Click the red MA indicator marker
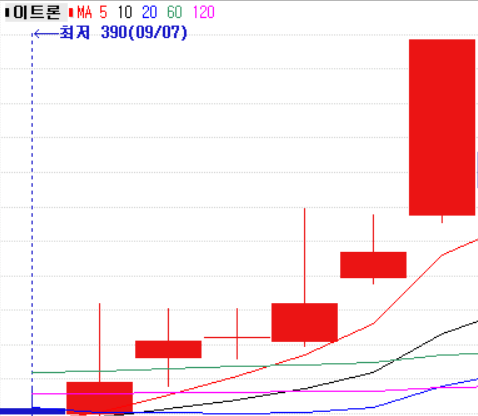 click(71, 13)
